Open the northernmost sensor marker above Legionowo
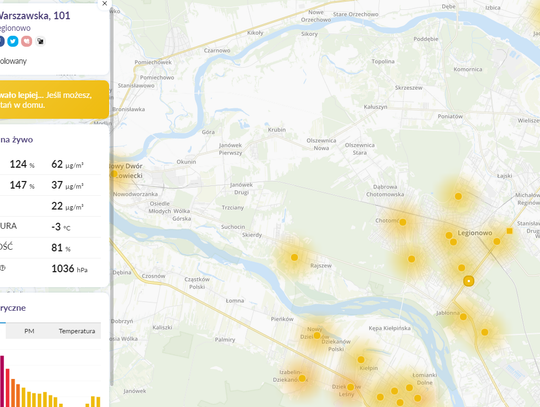The width and height of the screenshot is (540, 407). tap(458, 196)
